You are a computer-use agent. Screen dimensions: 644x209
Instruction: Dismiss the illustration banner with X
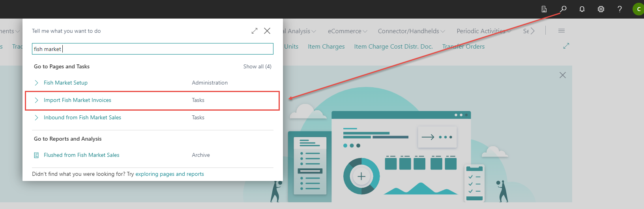[563, 75]
